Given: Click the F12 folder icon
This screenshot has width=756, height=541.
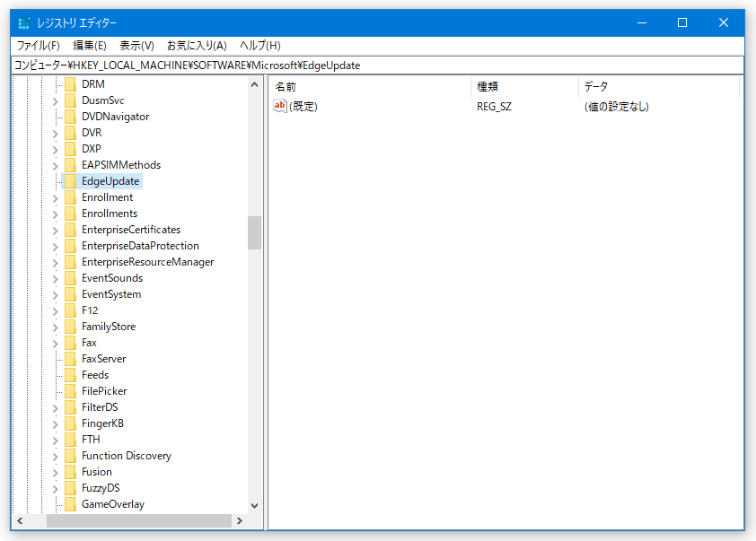Looking at the screenshot, I should point(70,310).
